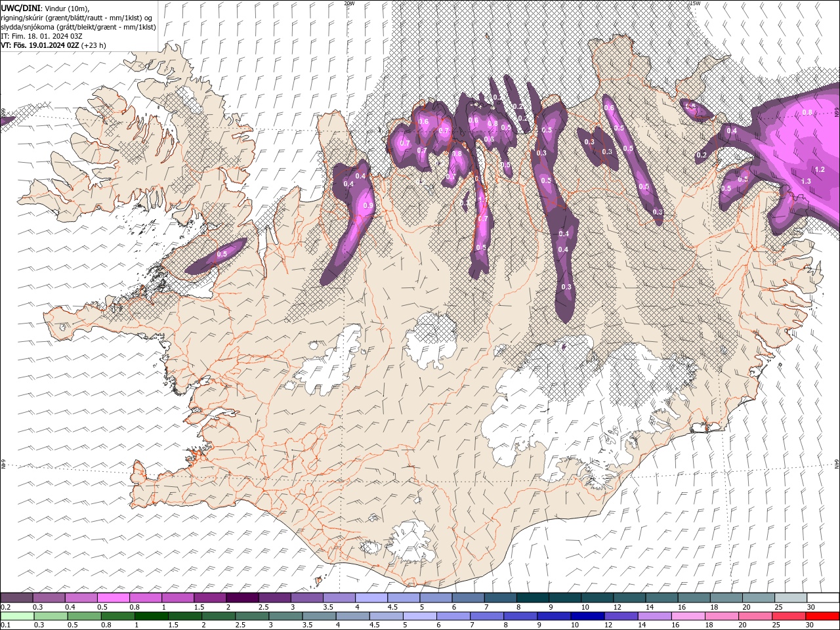Pick the deep blue rain swatch at 10
The width and height of the screenshot is (840, 630).
(x=587, y=616)
